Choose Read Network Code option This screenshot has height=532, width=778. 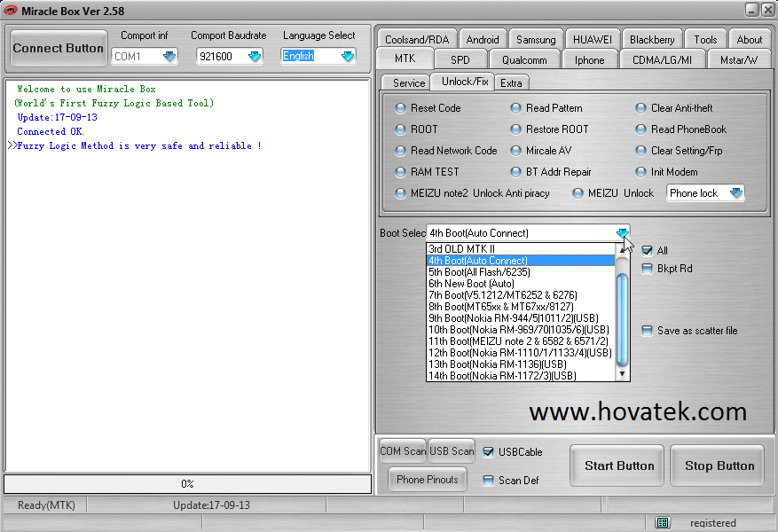point(400,151)
